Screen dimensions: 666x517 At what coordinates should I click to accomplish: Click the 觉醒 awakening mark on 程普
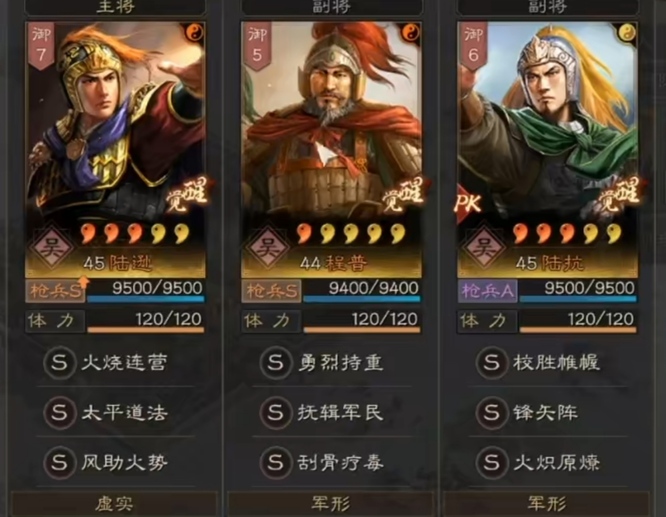point(404,195)
